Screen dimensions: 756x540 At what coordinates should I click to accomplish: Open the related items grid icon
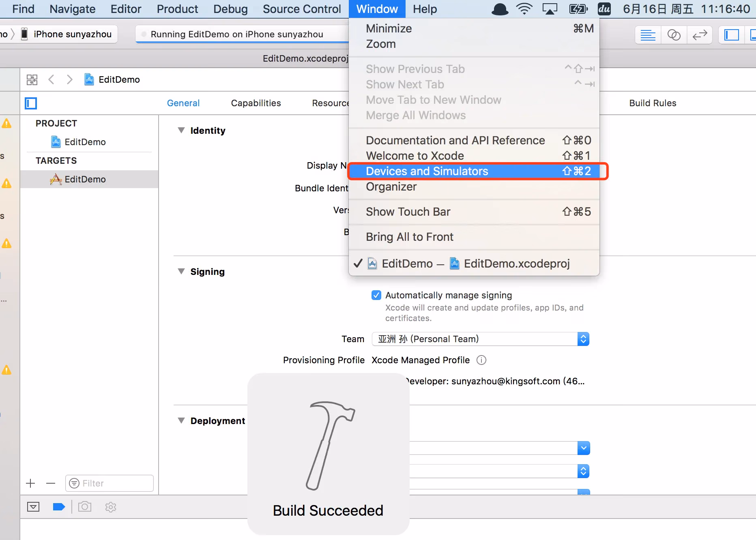click(x=32, y=79)
